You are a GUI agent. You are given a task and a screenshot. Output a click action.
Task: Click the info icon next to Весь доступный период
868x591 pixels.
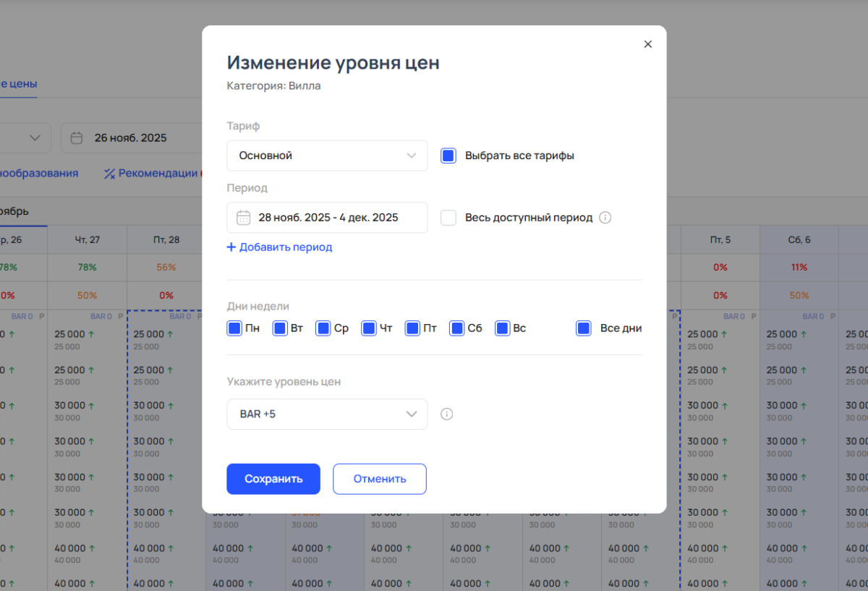pyautogui.click(x=605, y=217)
